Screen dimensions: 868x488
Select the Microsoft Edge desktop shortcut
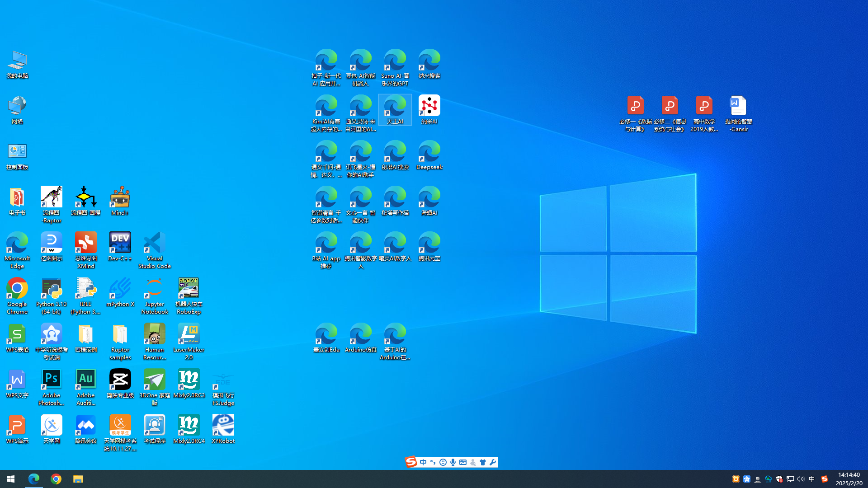click(x=17, y=251)
